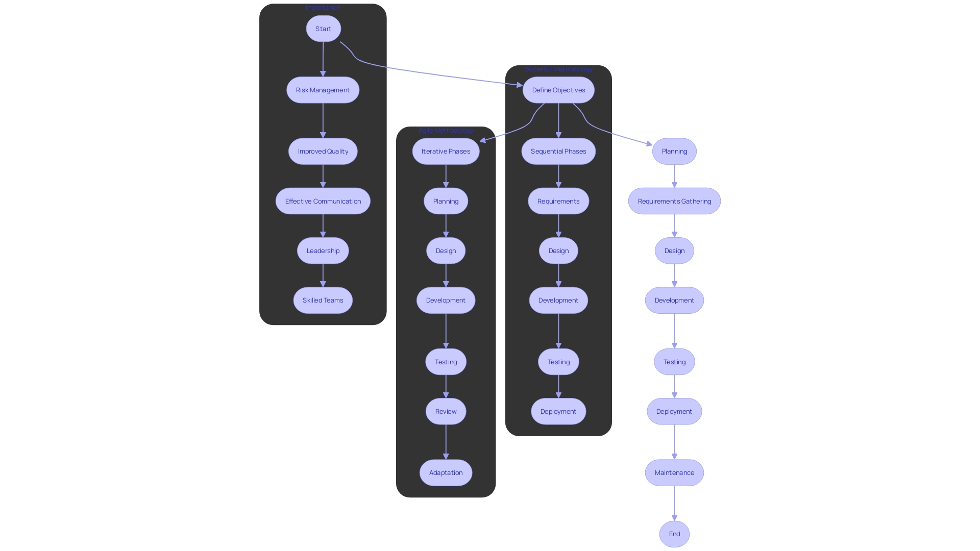Click the Requirements Gathering node button

[x=674, y=201]
